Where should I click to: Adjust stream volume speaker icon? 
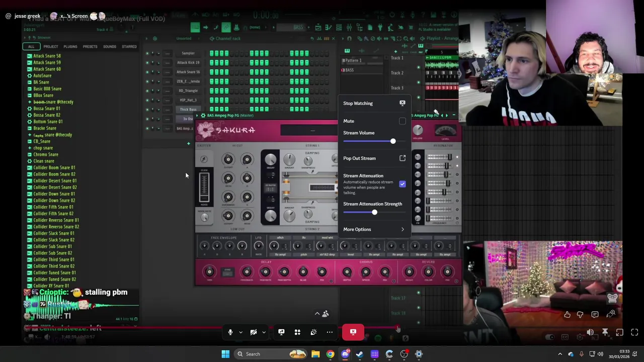(x=590, y=332)
